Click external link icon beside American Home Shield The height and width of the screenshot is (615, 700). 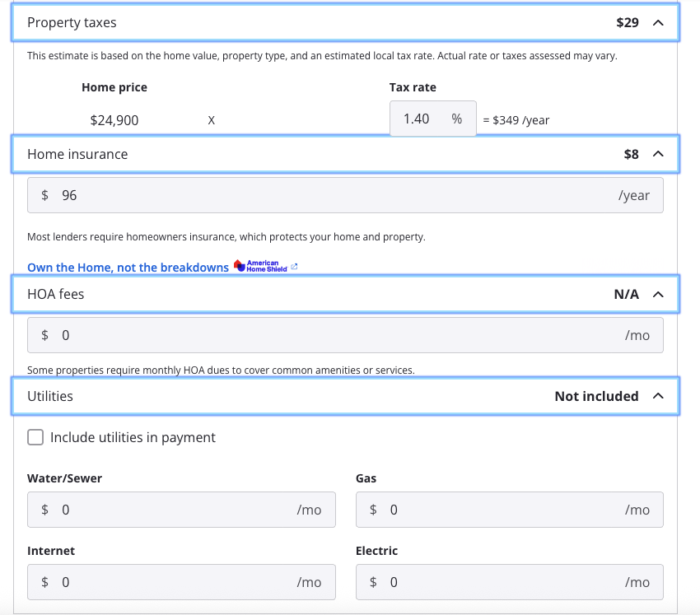(x=295, y=267)
